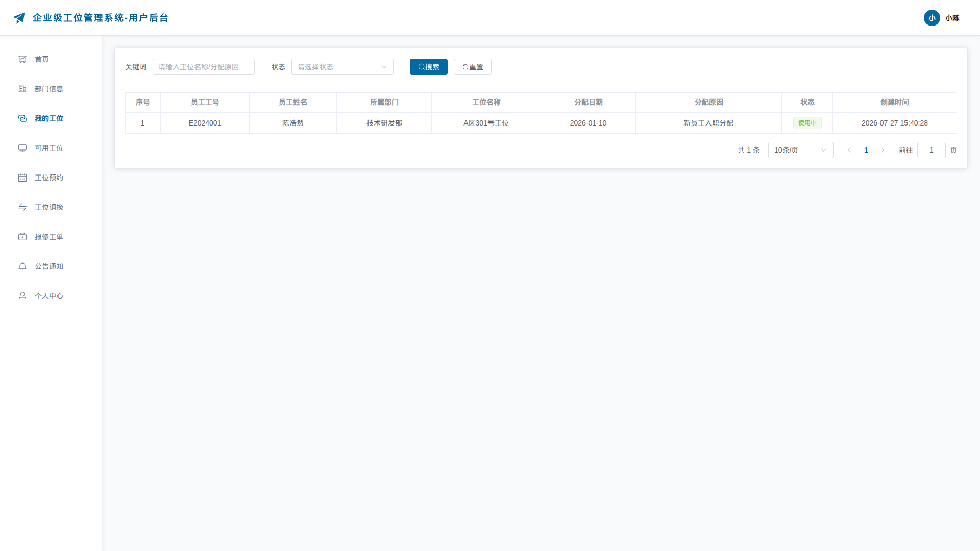Click the 员工工号 column header

tap(205, 102)
